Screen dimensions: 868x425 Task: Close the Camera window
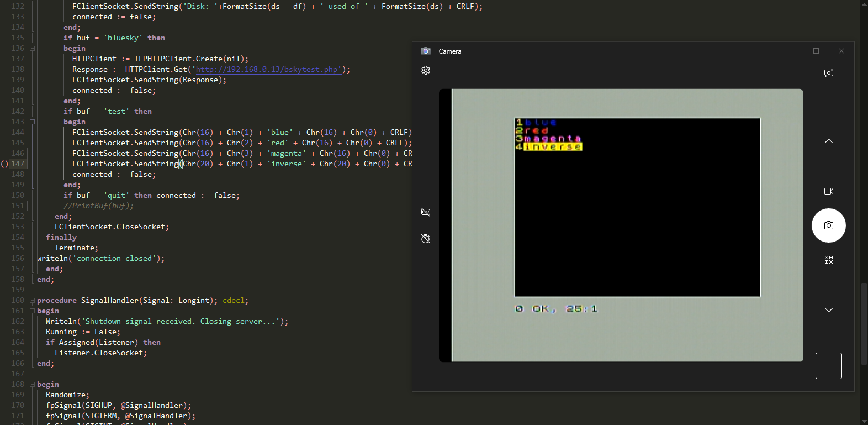841,51
